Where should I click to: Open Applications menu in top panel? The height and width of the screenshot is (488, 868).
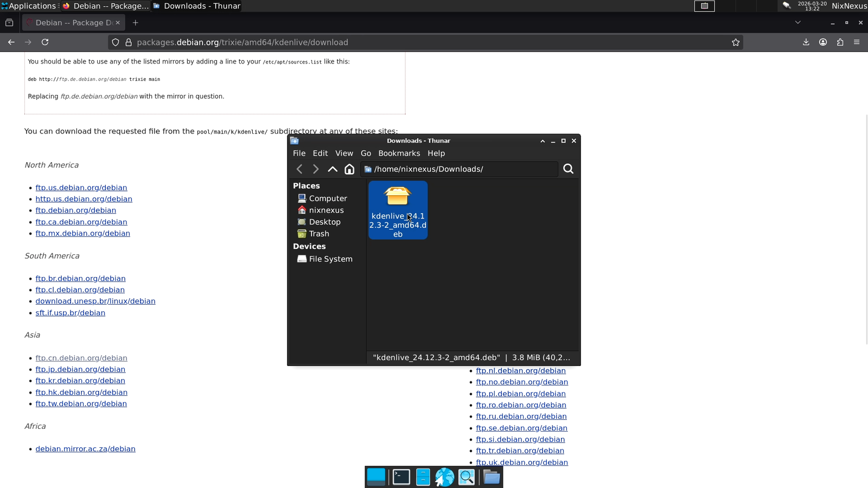(x=28, y=6)
